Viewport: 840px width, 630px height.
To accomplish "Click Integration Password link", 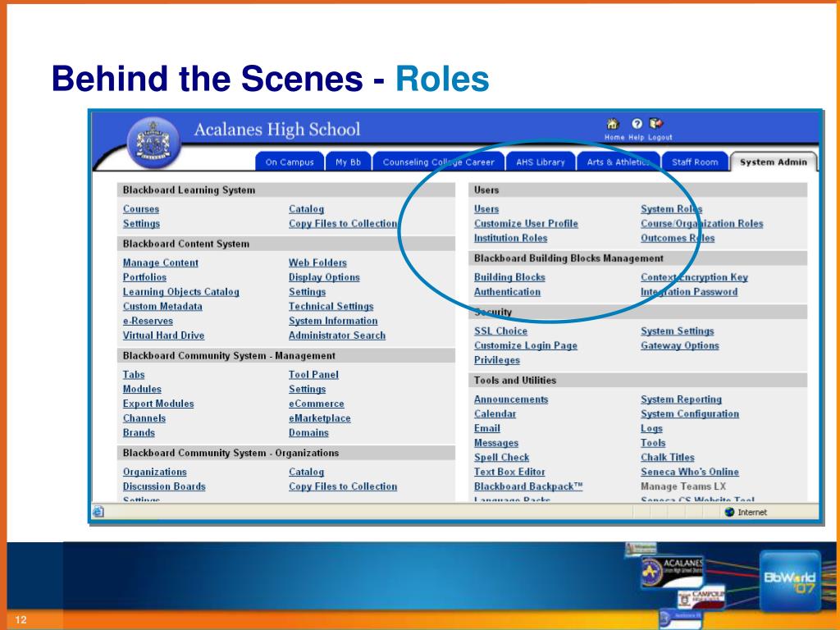I will pyautogui.click(x=689, y=291).
